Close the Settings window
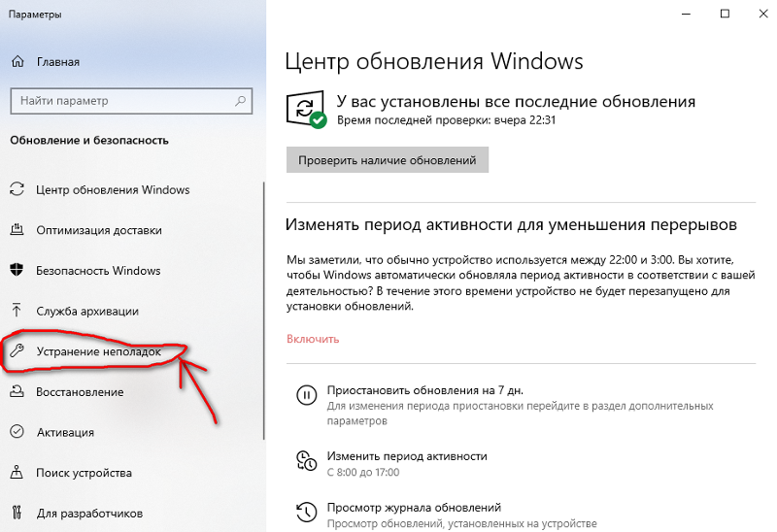 coord(763,14)
